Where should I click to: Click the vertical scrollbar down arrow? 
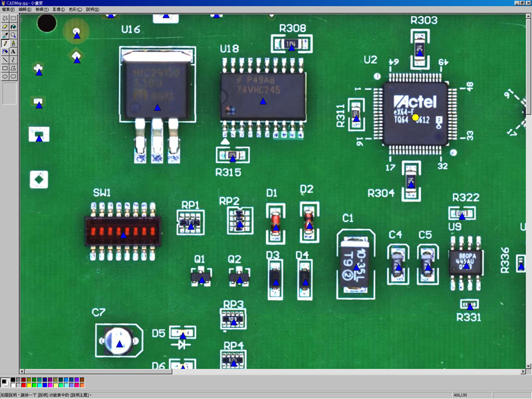pyautogui.click(x=528, y=366)
